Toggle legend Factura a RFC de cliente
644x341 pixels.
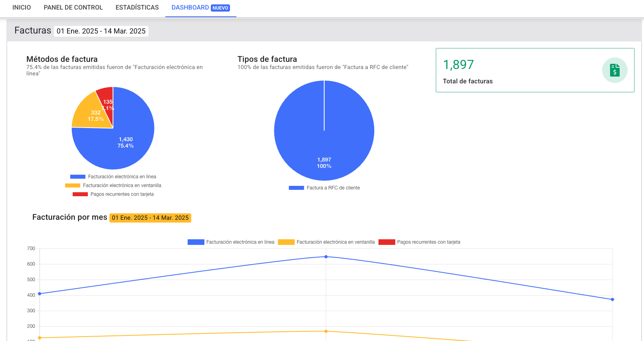coord(324,188)
